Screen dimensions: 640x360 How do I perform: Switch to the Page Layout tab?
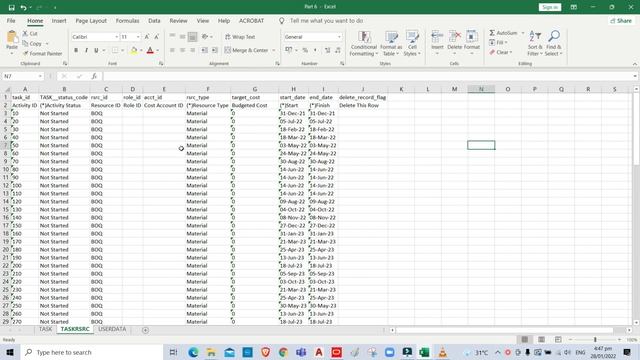click(91, 20)
